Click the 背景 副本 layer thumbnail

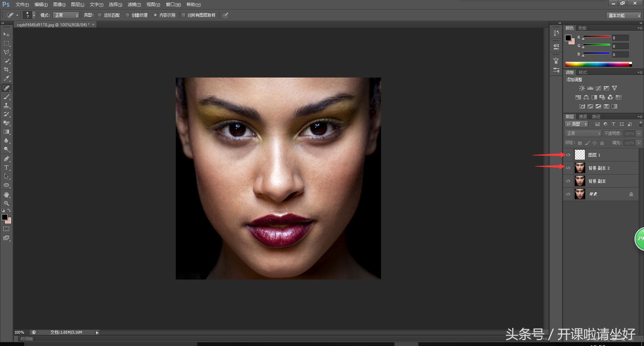pos(580,181)
